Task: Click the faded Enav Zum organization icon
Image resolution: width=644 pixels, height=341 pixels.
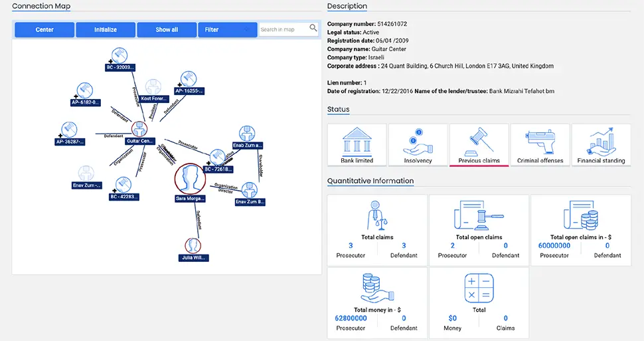Action: coord(86,173)
